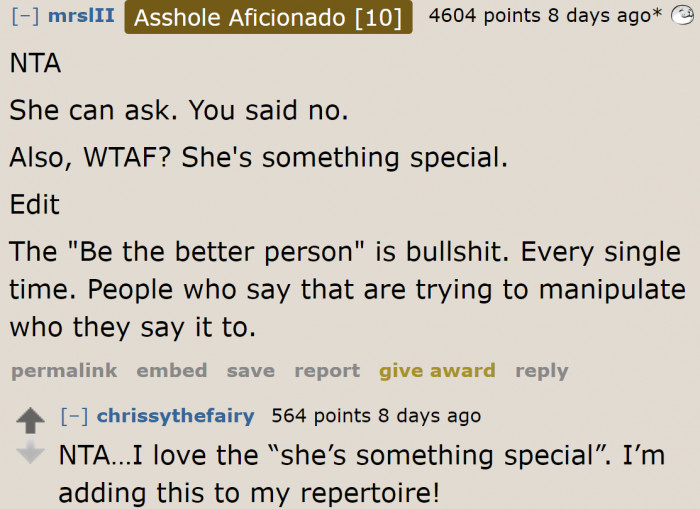Open the permalink for mrslII's comment
The width and height of the screenshot is (700, 509).
point(64,371)
